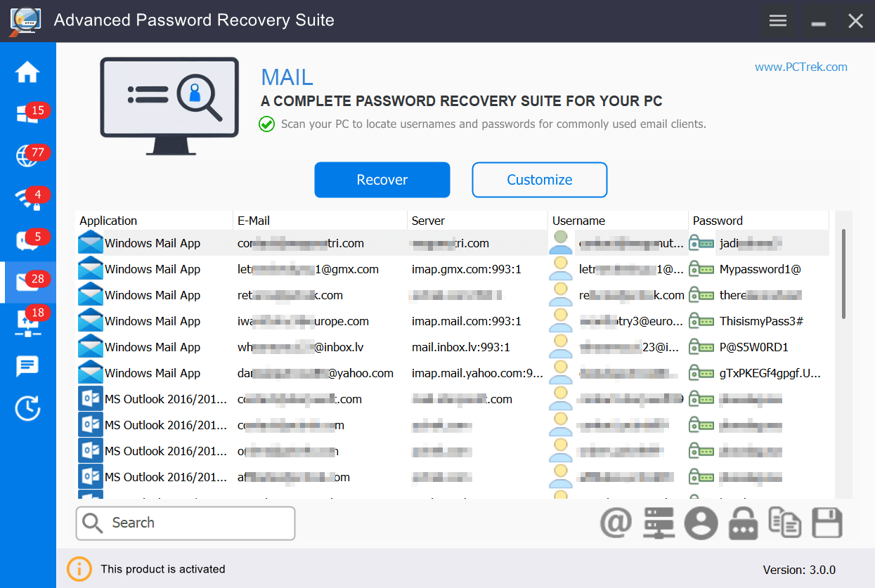Viewport: 875px width, 588px height.
Task: Open the network section with badge 18
Action: click(x=27, y=324)
